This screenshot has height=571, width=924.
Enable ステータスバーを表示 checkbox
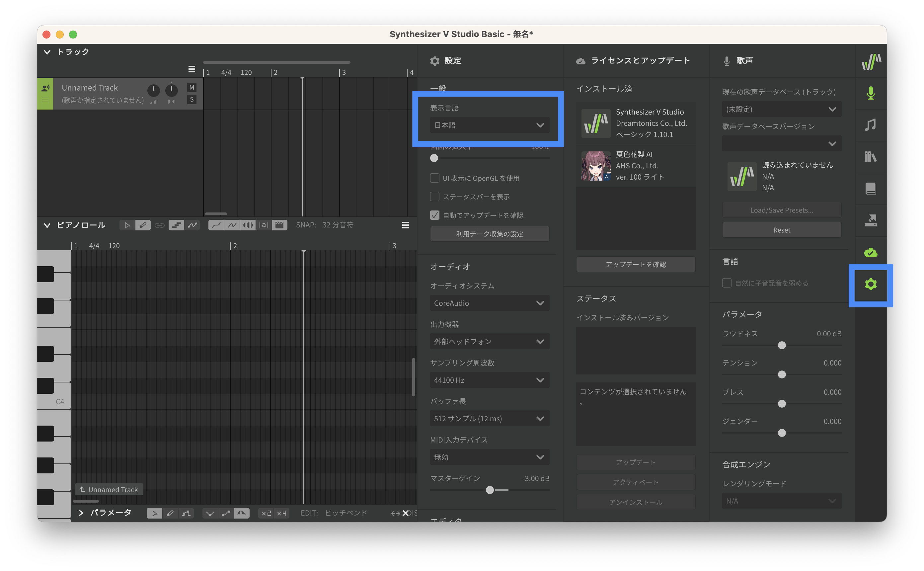pos(435,197)
